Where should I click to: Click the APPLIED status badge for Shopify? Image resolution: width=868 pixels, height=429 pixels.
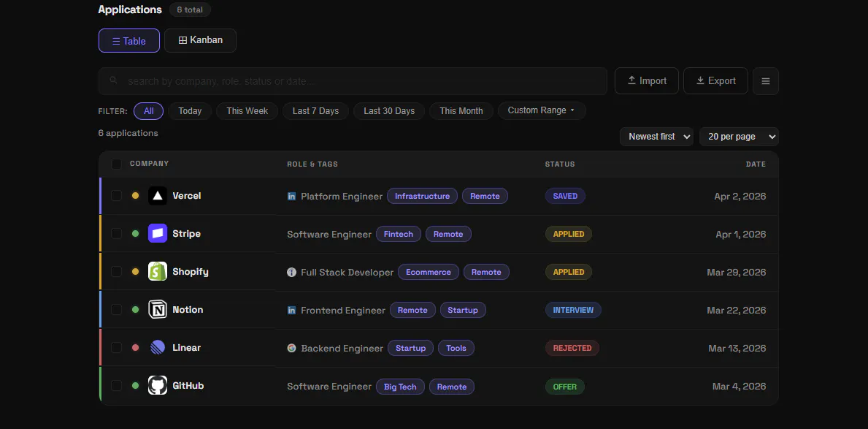point(569,272)
